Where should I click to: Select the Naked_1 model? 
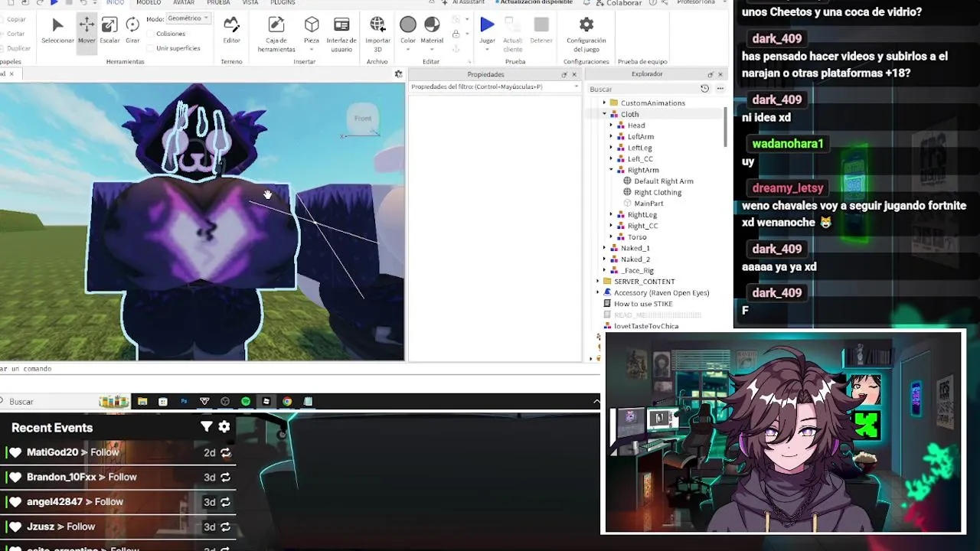pos(635,248)
